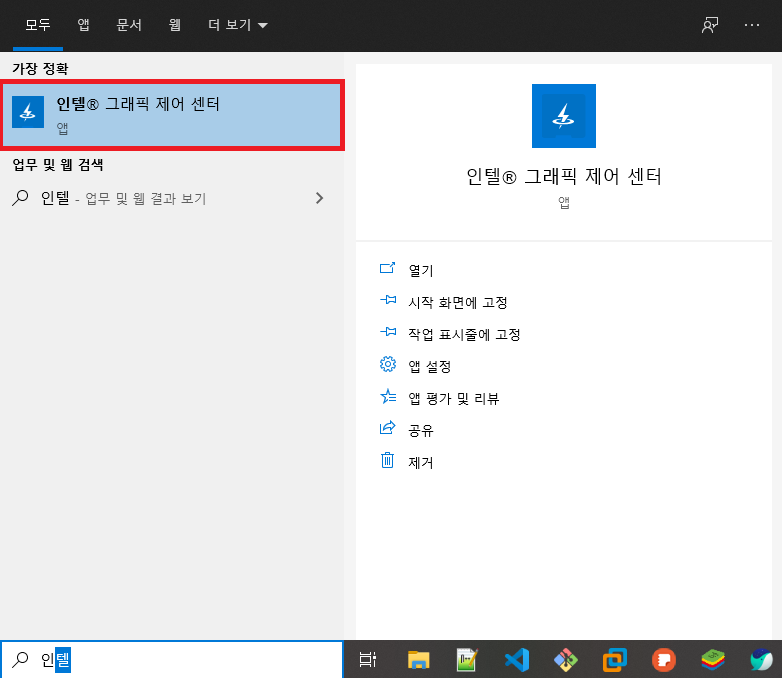This screenshot has height=678, width=782.
Task: Switch to the 문서 tab
Action: point(129,25)
